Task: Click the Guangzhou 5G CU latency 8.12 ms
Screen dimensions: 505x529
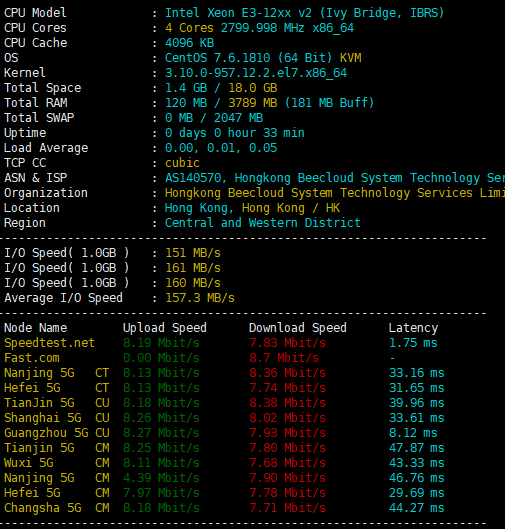Action: pyautogui.click(x=413, y=433)
